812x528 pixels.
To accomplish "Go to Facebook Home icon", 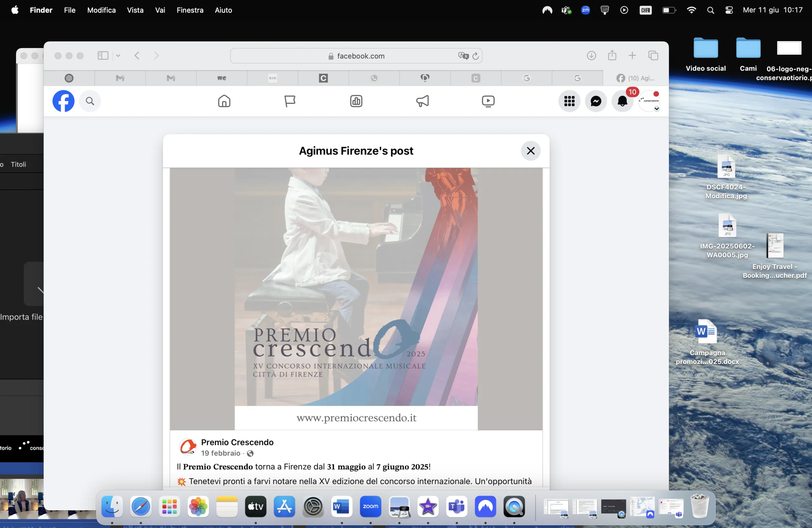I will click(224, 101).
